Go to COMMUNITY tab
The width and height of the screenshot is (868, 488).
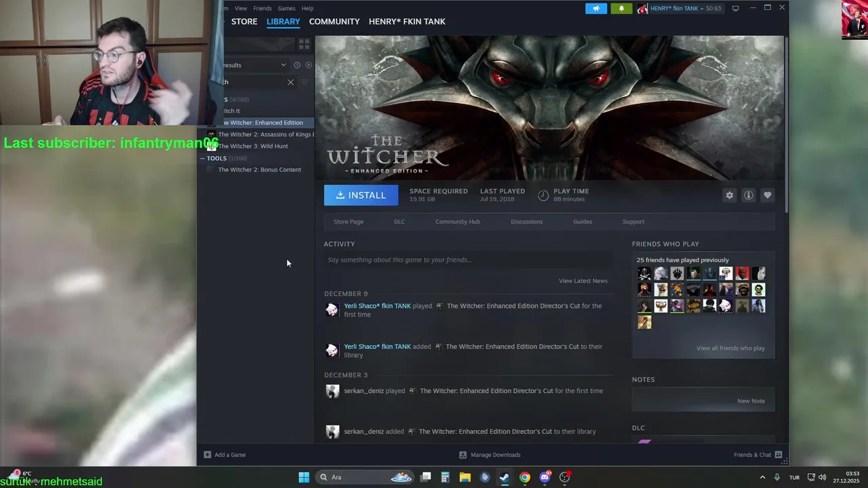point(334,22)
